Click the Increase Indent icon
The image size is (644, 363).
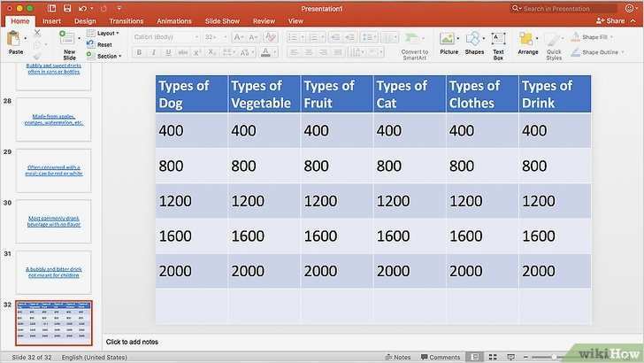tap(350, 37)
